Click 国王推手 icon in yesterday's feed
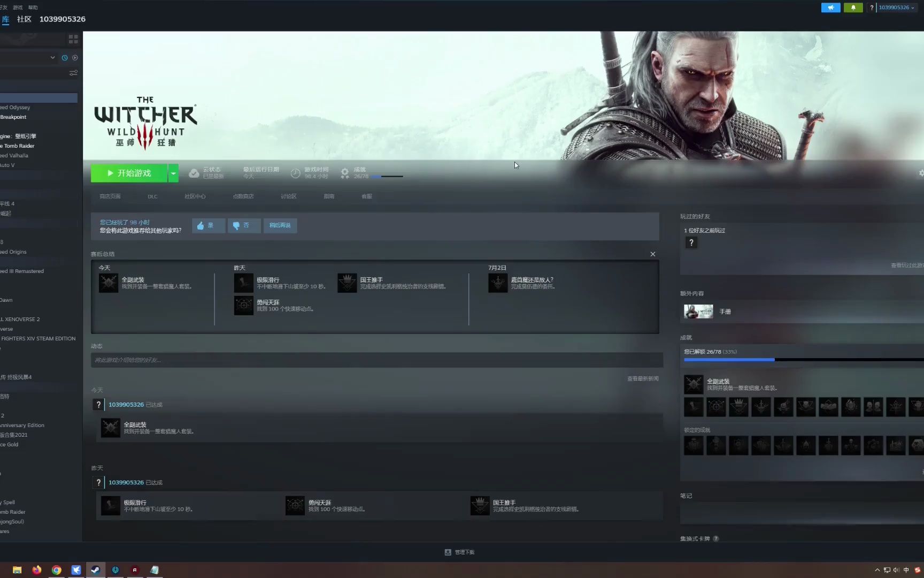 point(480,506)
